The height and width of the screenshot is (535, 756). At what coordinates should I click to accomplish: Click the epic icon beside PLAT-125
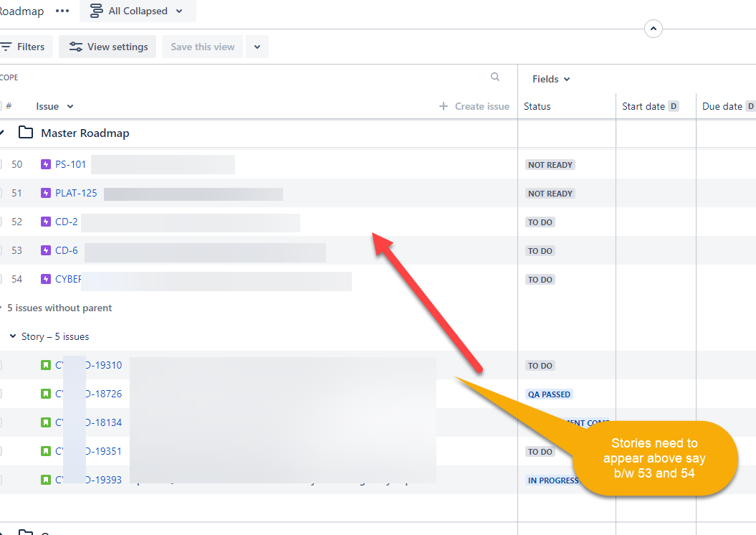(46, 193)
